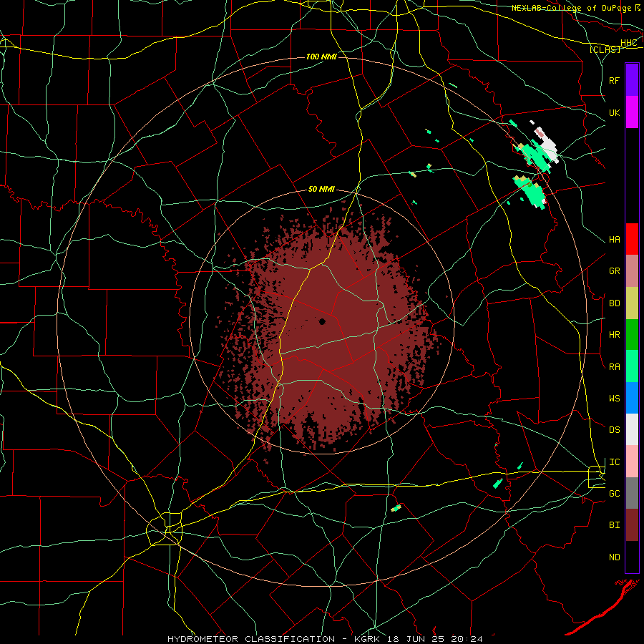Click the red HA color swatch in the legend

pyautogui.click(x=632, y=239)
